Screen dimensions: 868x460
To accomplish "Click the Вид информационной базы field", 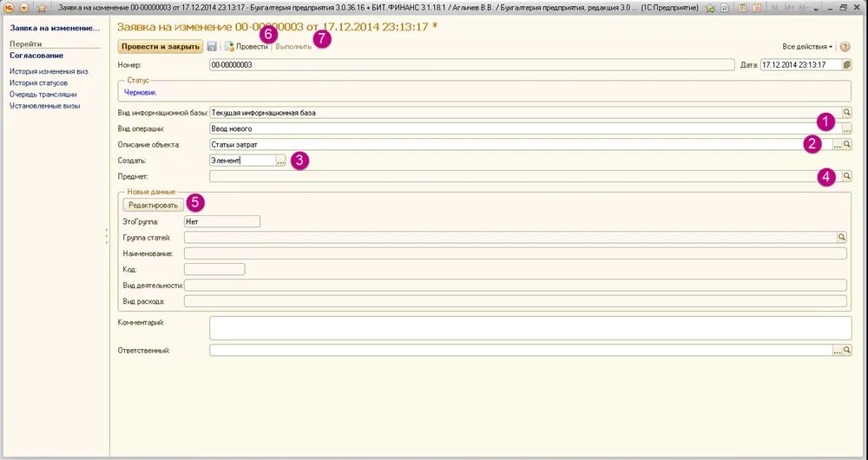I will (525, 113).
